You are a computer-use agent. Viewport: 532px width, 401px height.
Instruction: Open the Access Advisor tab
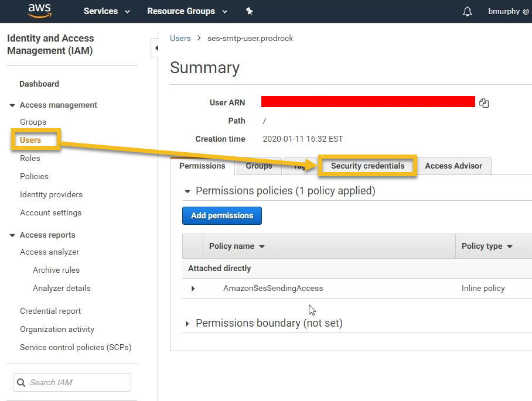coord(453,166)
